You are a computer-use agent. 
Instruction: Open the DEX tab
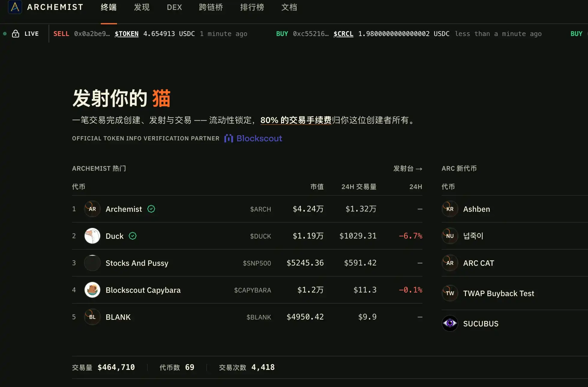174,7
